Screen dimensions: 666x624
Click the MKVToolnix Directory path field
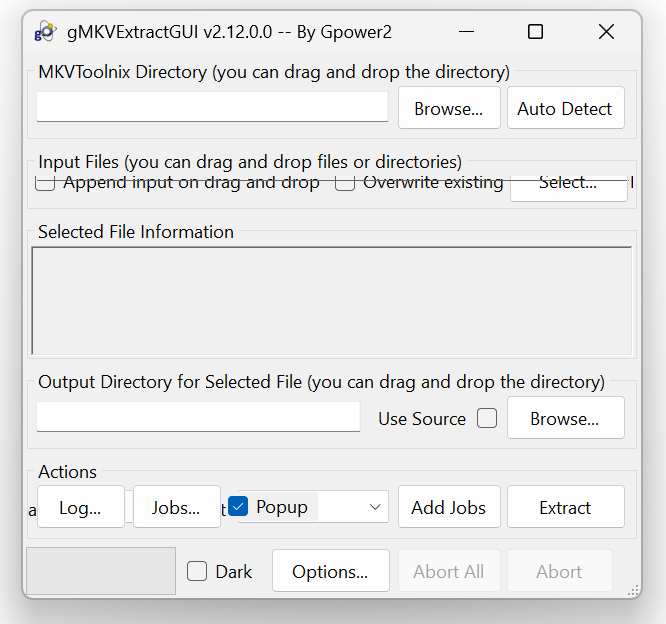click(212, 107)
